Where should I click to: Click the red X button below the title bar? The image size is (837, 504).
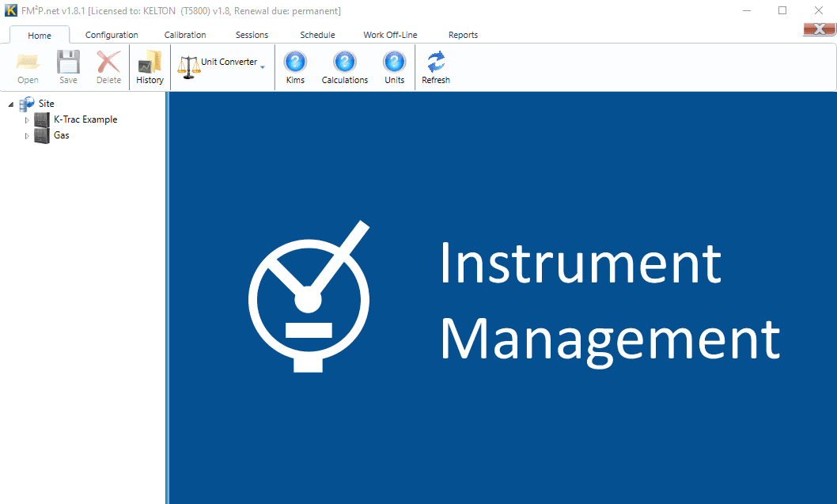pos(819,27)
